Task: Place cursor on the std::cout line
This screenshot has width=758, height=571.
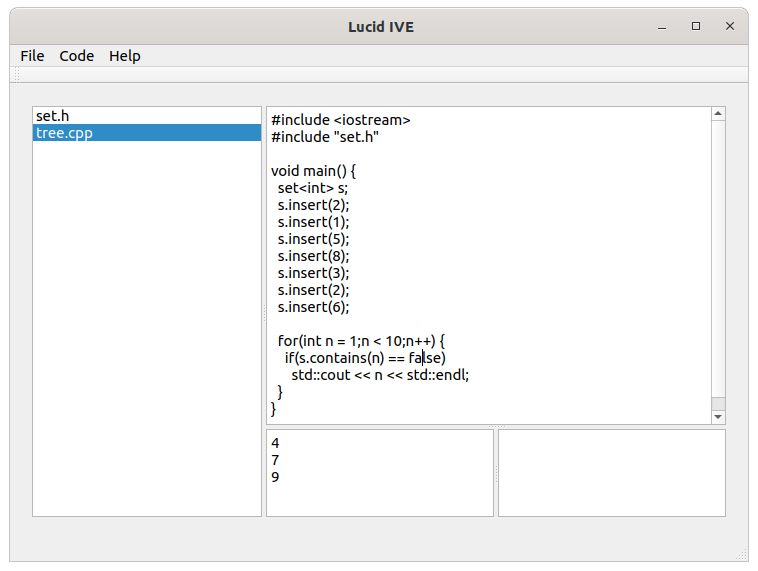Action: pos(380,375)
